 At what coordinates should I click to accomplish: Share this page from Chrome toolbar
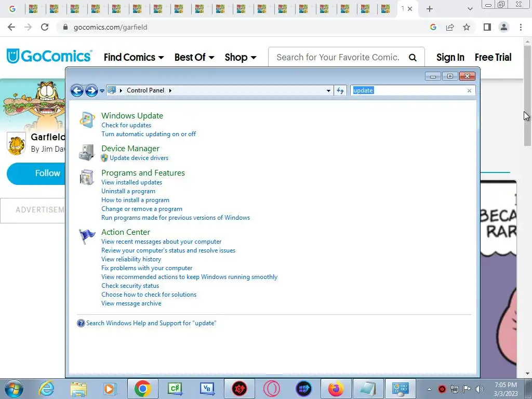450,27
